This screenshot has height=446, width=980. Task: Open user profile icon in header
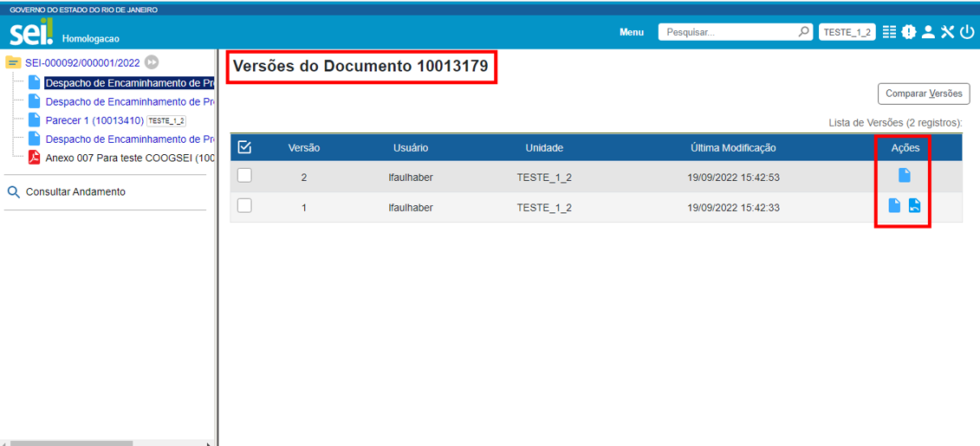(x=928, y=32)
